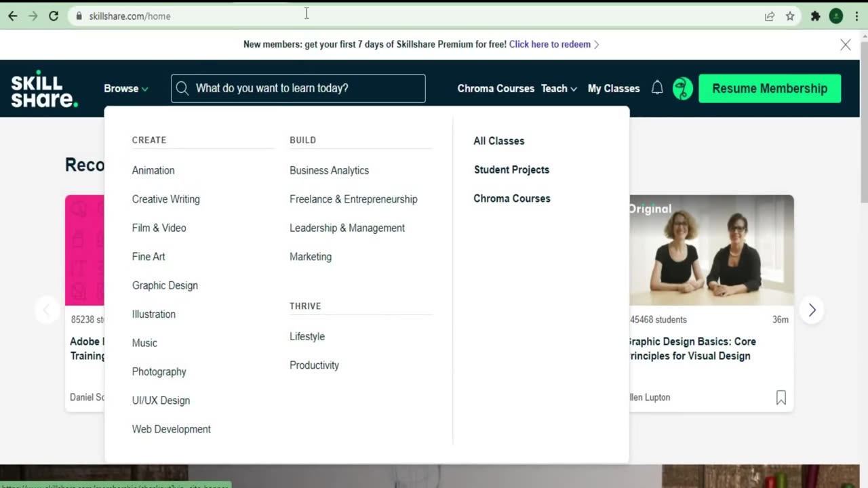Image resolution: width=868 pixels, height=488 pixels.
Task: Click the Skillshare logo
Action: click(44, 88)
